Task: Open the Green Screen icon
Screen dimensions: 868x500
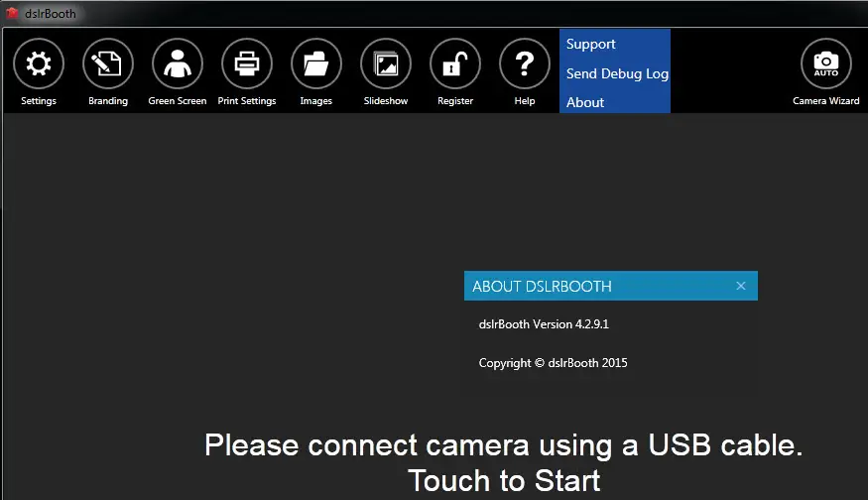Action: pyautogui.click(x=178, y=63)
